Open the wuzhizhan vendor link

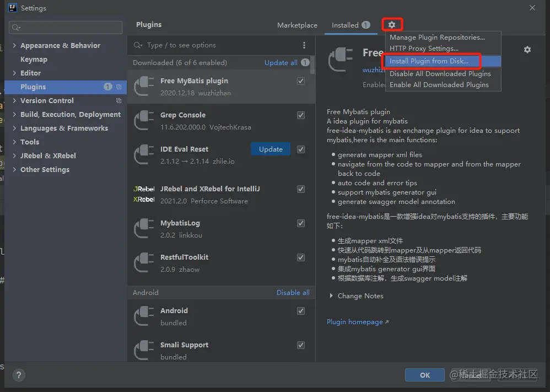374,70
